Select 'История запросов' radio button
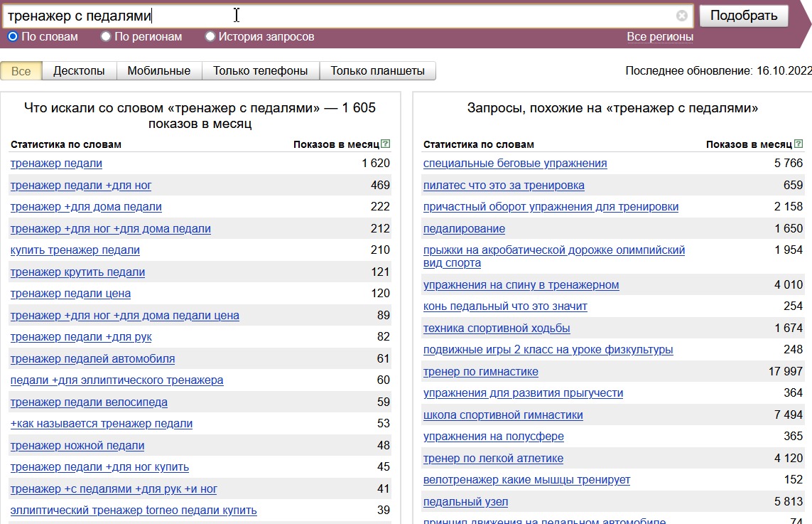The width and height of the screenshot is (812, 524). pyautogui.click(x=210, y=36)
